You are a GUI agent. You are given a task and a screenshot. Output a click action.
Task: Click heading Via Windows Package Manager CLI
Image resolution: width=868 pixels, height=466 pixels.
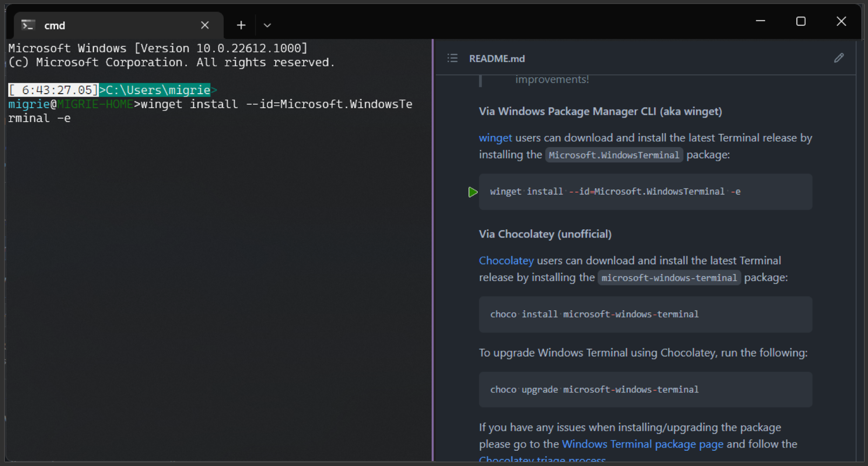tap(600, 112)
